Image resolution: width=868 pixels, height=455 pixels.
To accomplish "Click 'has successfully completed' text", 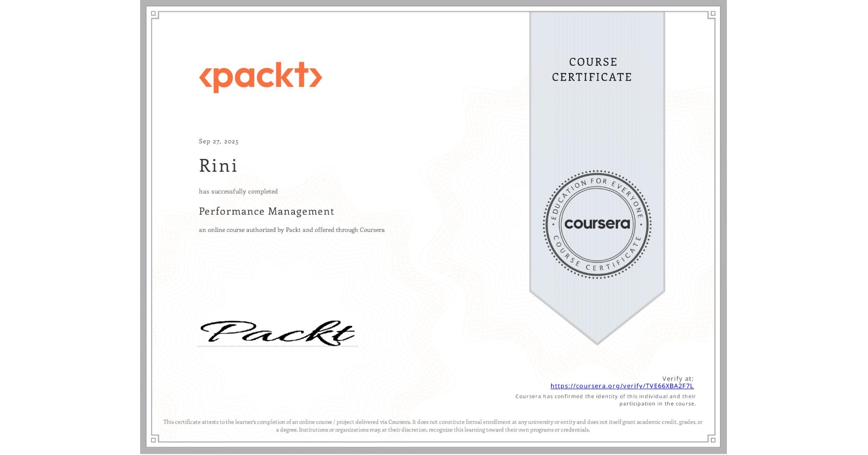I will pyautogui.click(x=238, y=191).
